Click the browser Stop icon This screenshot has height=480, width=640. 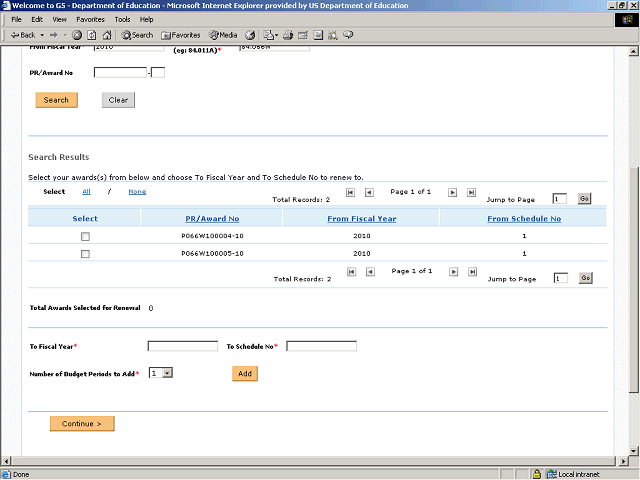[x=78, y=35]
